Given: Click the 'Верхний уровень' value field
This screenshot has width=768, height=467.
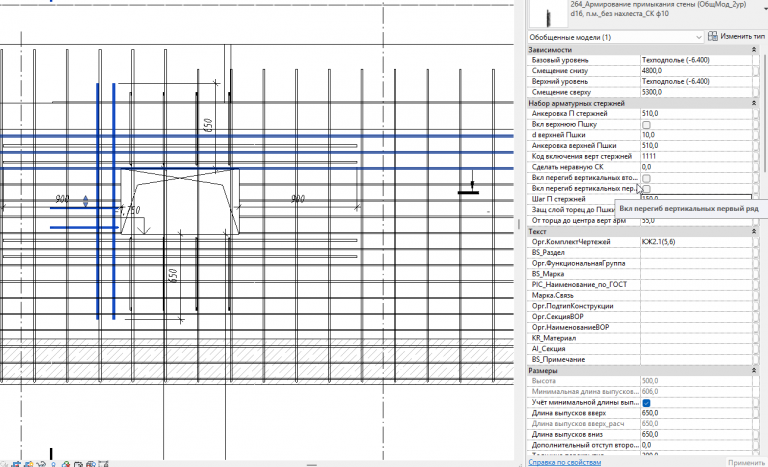Looking at the screenshot, I should point(696,81).
